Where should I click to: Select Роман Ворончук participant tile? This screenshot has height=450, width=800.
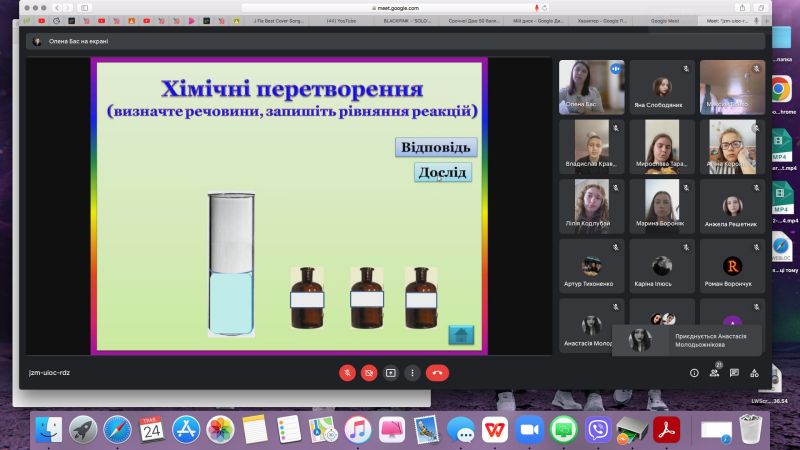coord(732,266)
